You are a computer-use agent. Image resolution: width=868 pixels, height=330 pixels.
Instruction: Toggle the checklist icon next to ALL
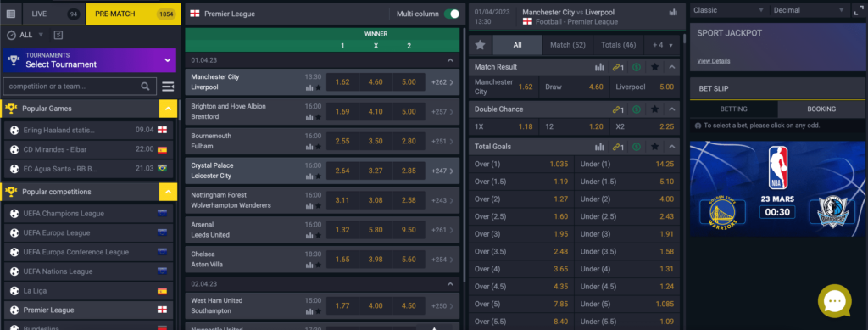point(58,35)
